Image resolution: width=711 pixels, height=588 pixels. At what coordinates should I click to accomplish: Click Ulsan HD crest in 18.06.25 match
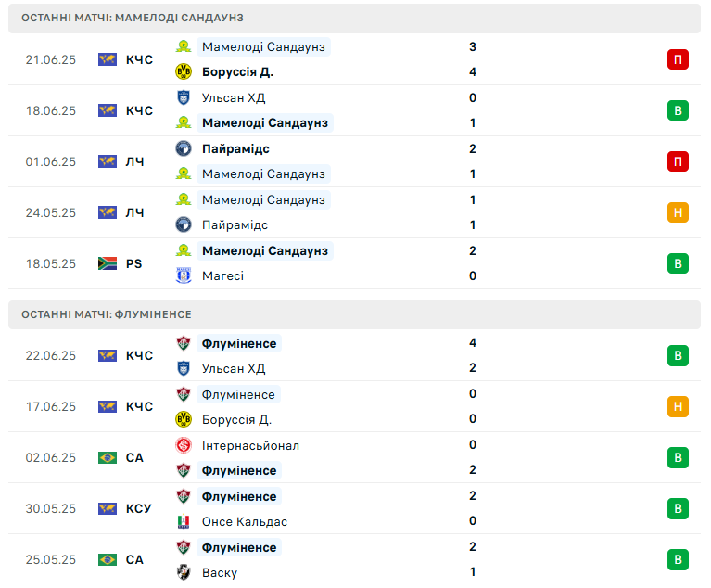coord(184,97)
